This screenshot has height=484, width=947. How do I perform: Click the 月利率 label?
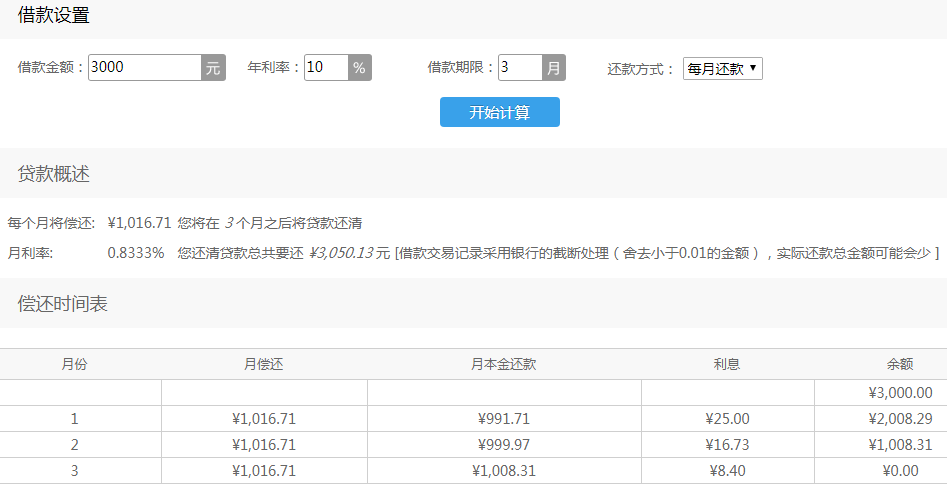(30, 253)
